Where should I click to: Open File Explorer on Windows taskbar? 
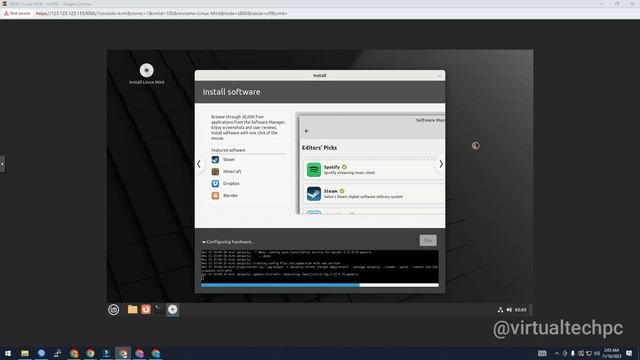click(25, 353)
